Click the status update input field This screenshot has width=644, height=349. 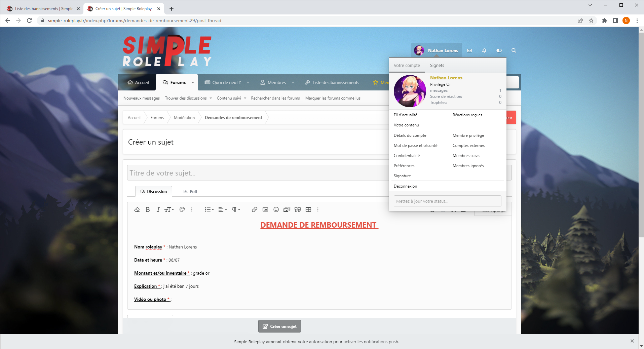point(447,201)
